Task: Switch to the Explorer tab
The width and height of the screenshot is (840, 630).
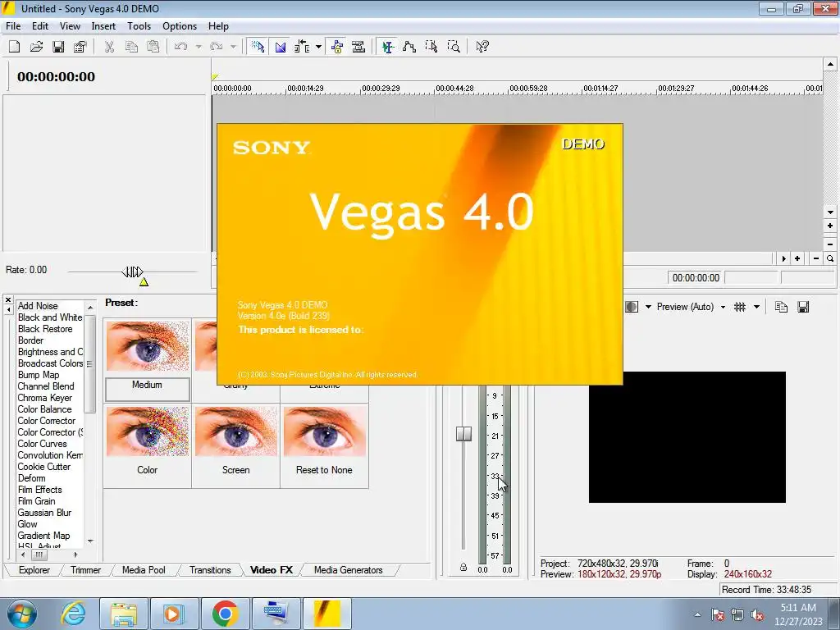Action: [34, 570]
